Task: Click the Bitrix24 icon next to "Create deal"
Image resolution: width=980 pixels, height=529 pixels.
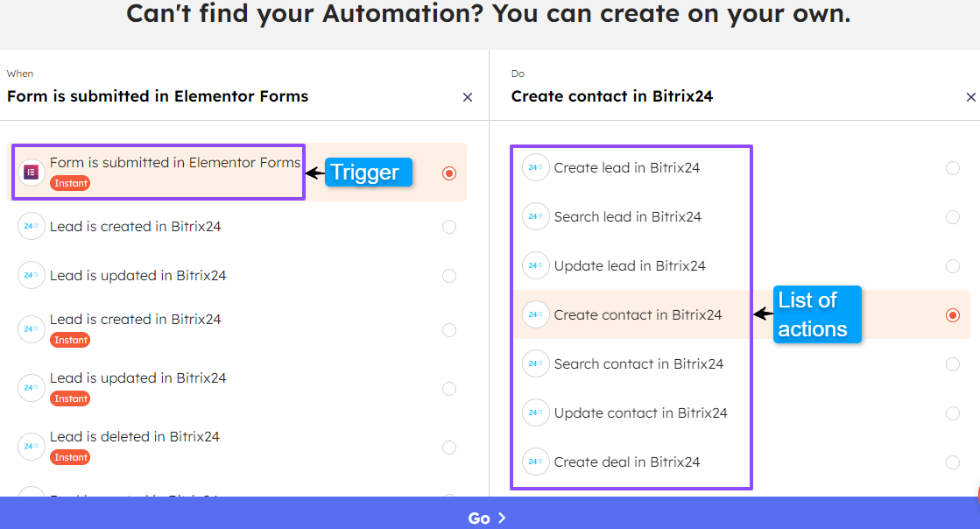Action: (535, 462)
